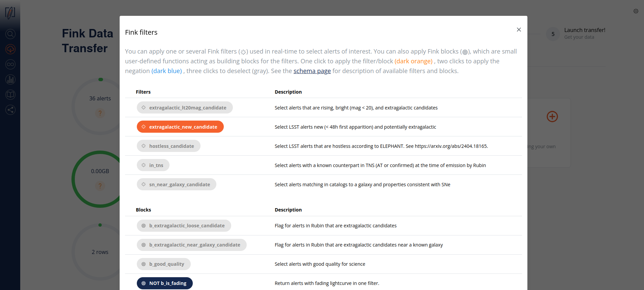Viewport: 644px width, 290px height.
Task: Toggle the extragalactic_lt20mag_candidate filter
Action: point(185,108)
